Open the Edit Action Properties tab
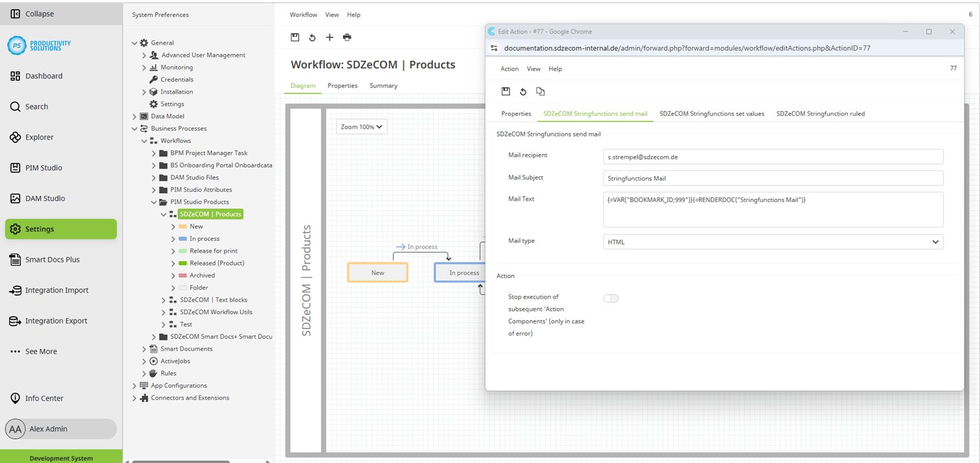 point(516,113)
